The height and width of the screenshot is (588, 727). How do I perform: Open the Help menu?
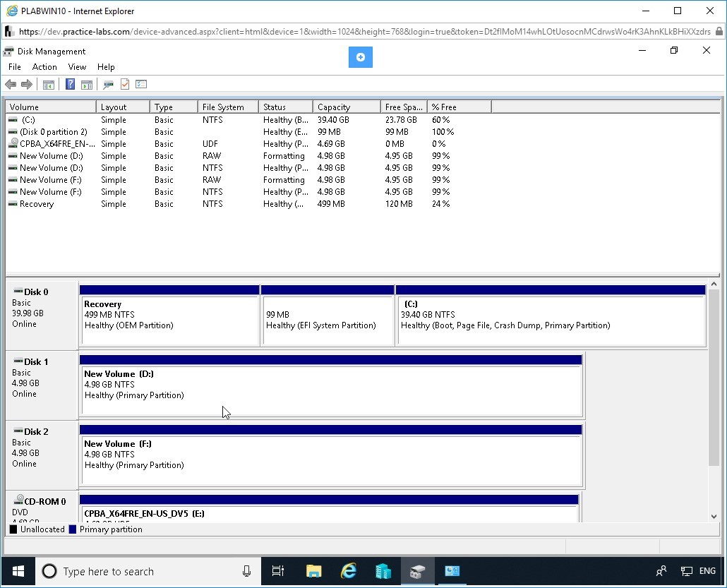106,67
